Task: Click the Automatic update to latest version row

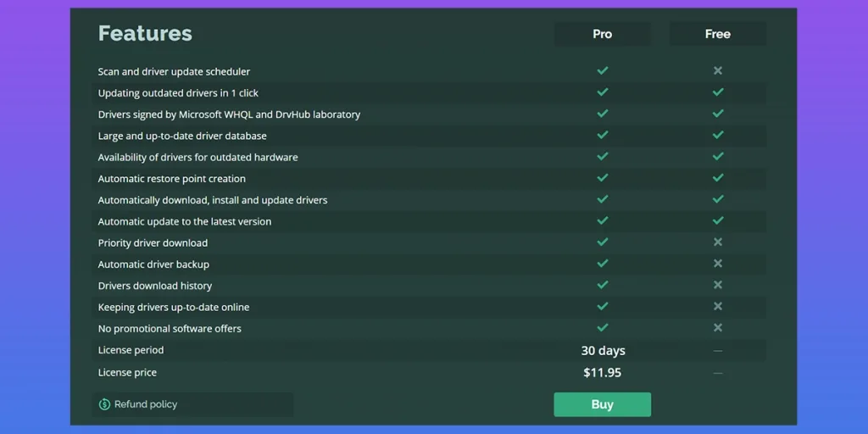Action: tap(185, 221)
